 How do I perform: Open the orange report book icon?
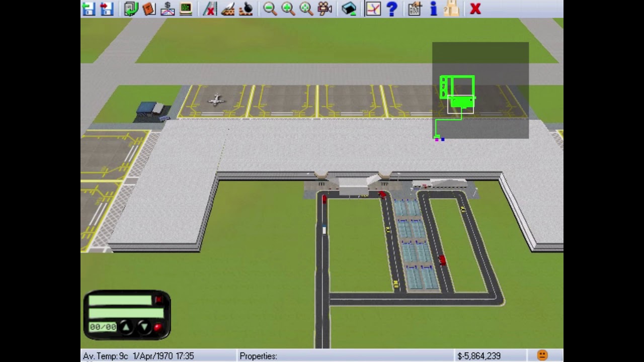pyautogui.click(x=149, y=9)
